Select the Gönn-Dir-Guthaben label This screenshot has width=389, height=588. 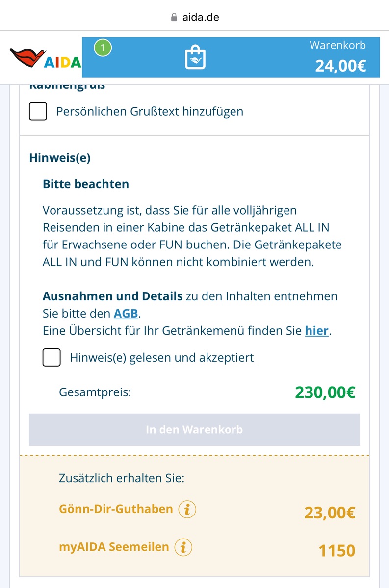116,509
